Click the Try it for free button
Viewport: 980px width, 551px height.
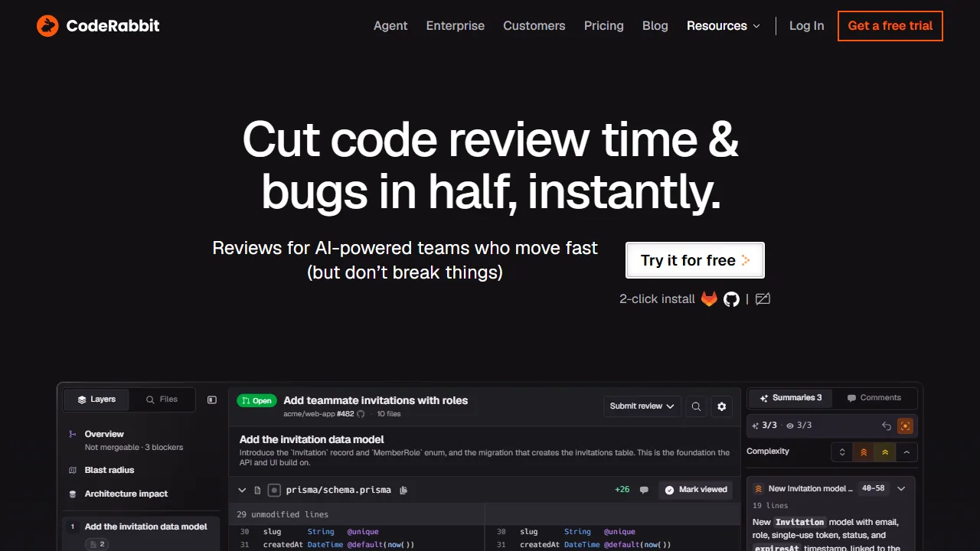(695, 260)
